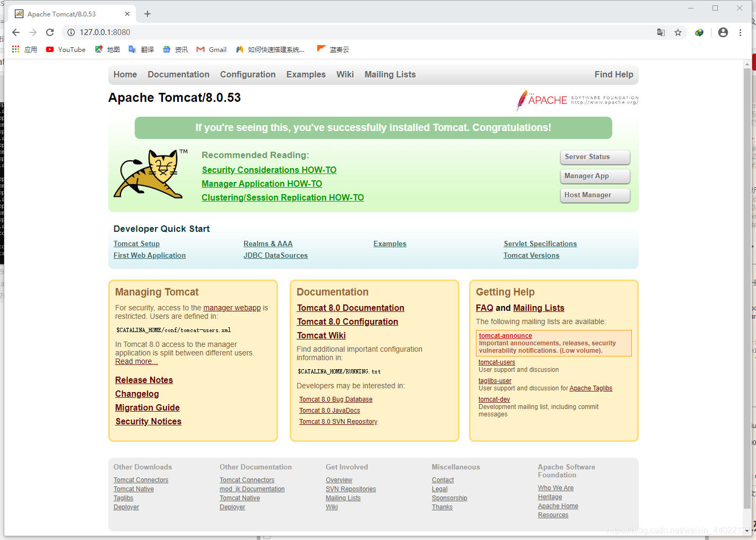The width and height of the screenshot is (756, 540).
Task: Open Chrome's three-dot menu
Action: coord(740,32)
